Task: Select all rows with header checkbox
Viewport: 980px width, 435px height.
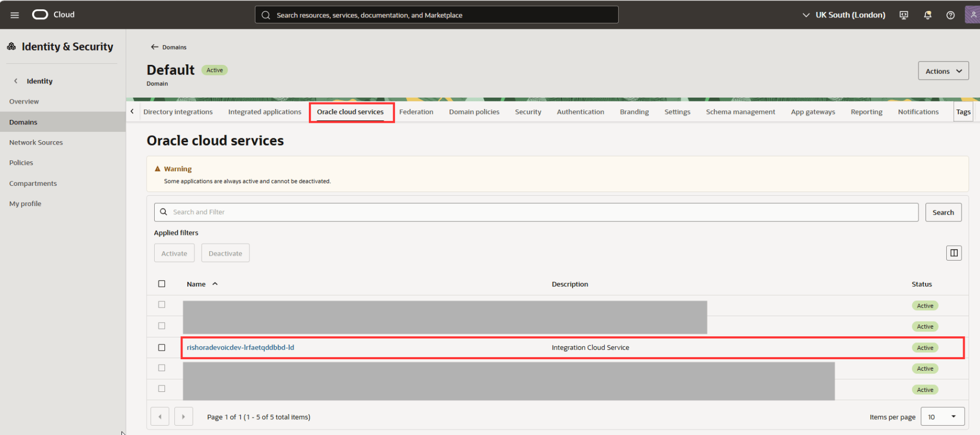Action: coord(162,284)
